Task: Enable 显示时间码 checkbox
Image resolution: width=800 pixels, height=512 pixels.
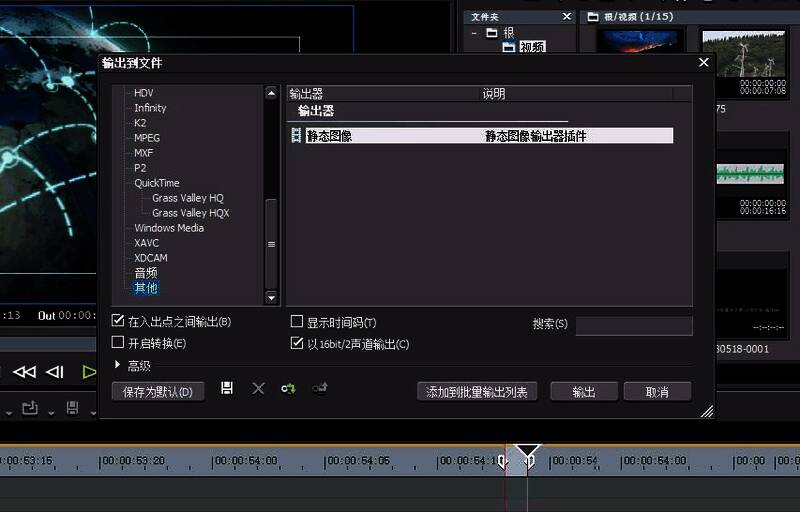Action: [x=296, y=321]
